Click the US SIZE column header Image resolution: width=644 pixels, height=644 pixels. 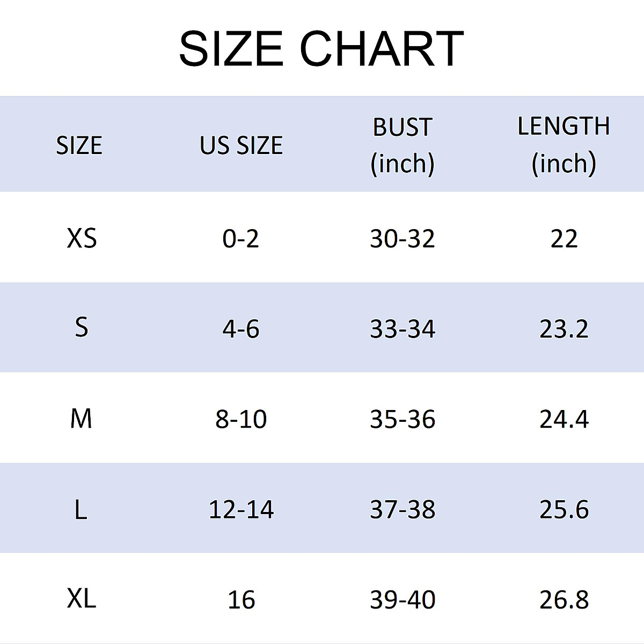[x=241, y=145]
